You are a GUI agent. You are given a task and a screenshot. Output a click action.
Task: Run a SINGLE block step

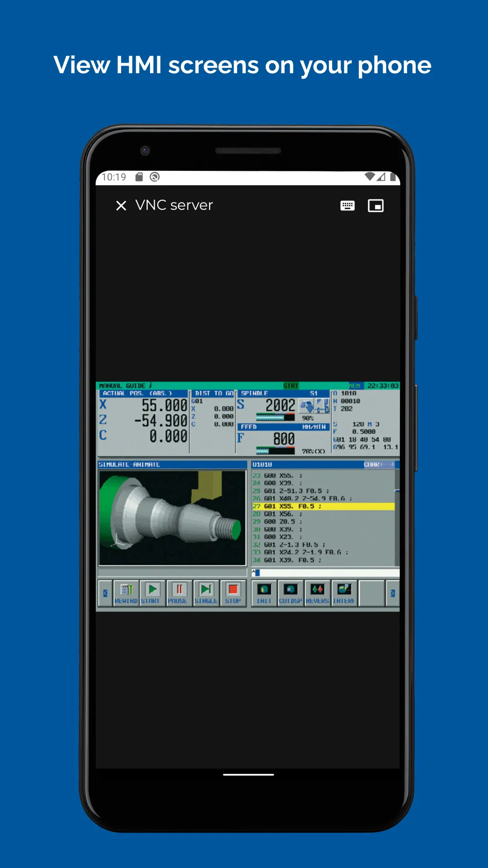tap(206, 593)
